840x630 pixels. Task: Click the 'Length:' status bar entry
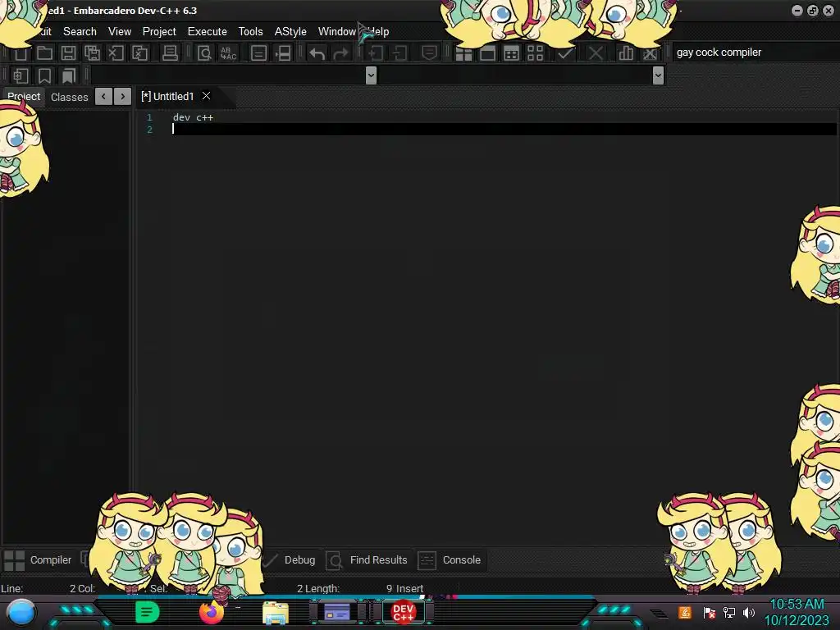point(322,589)
